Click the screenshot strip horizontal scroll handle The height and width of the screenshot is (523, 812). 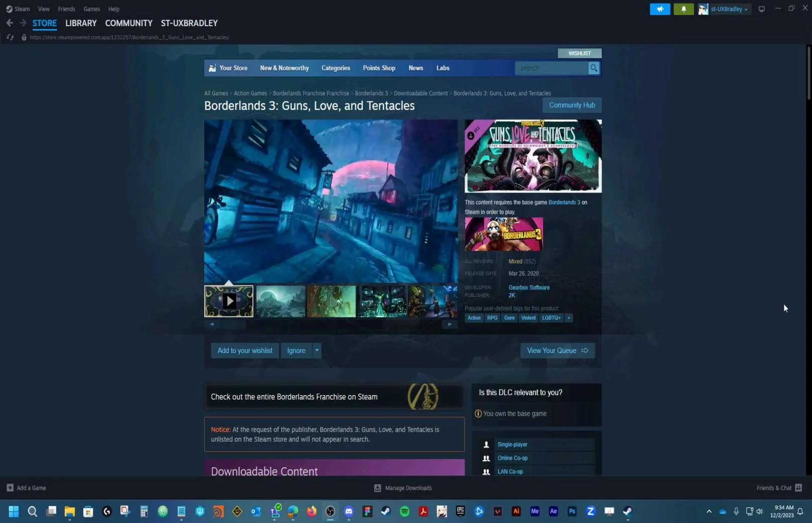pos(233,324)
